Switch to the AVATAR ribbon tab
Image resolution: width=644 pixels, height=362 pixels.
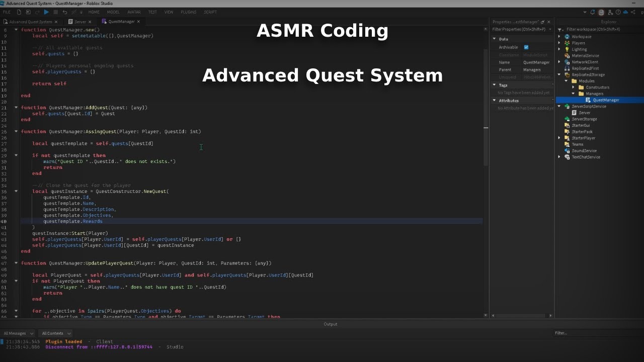click(134, 12)
